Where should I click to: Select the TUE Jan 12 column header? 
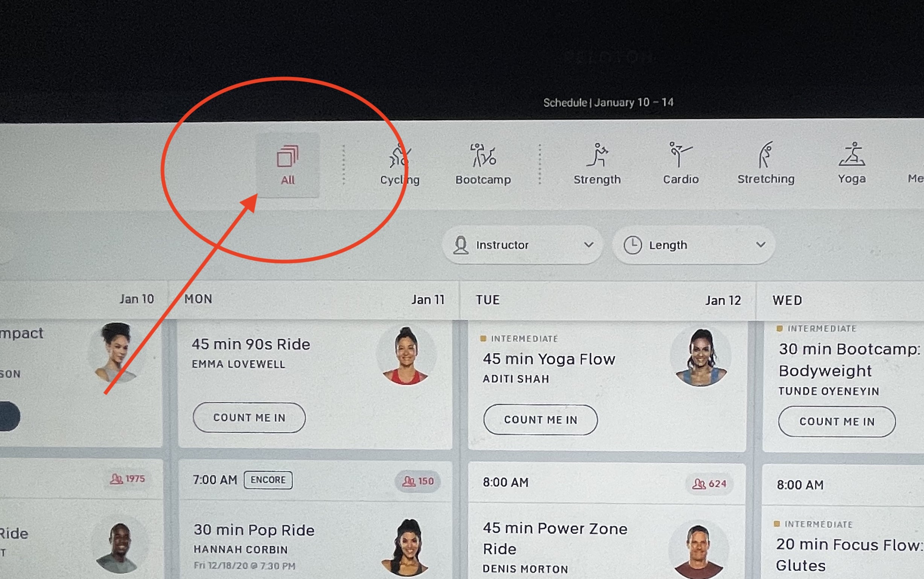tap(608, 300)
